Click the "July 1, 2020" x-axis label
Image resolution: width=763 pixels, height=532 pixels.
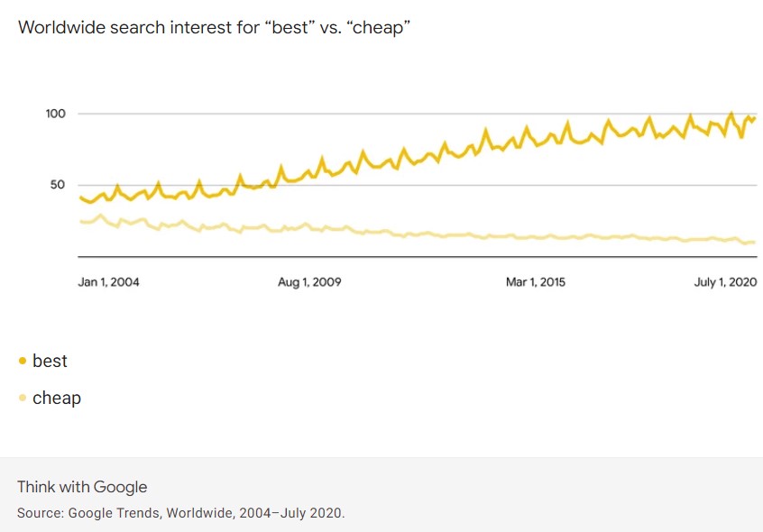pyautogui.click(x=725, y=282)
